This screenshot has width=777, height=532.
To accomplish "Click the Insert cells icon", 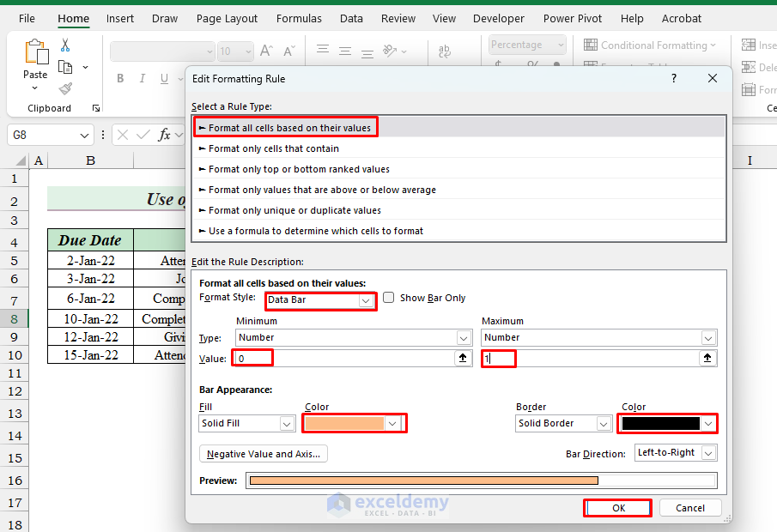I will click(749, 45).
